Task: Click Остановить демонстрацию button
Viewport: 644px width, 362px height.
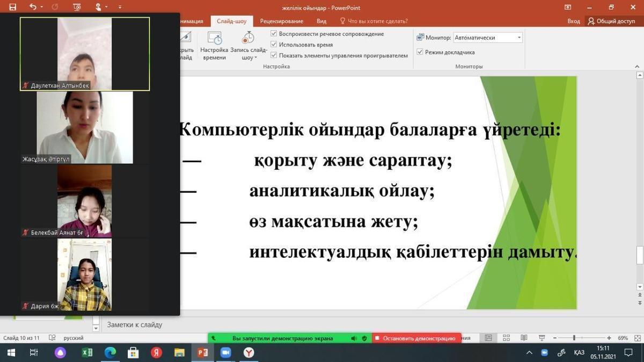Action: [x=416, y=338]
